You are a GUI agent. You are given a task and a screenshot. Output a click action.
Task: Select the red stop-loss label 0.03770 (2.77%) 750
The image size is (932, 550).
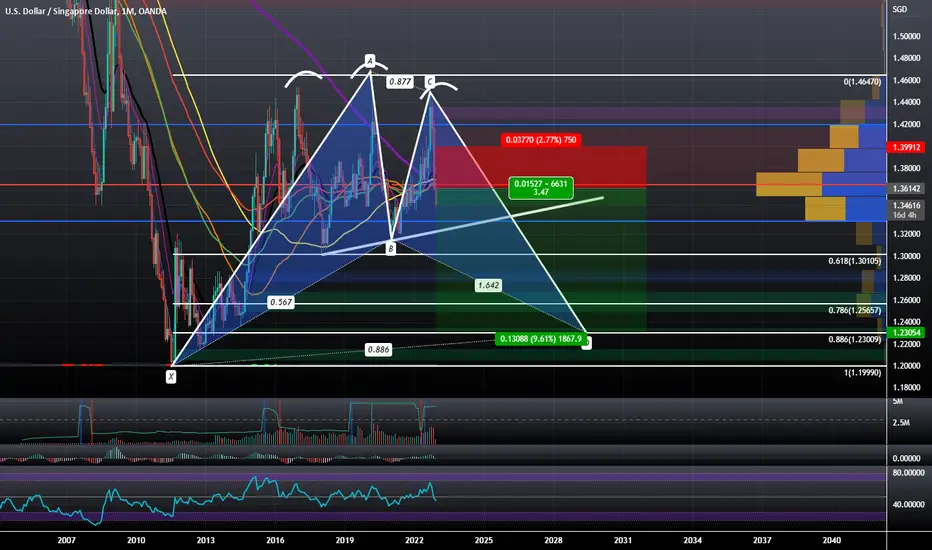[541, 140]
